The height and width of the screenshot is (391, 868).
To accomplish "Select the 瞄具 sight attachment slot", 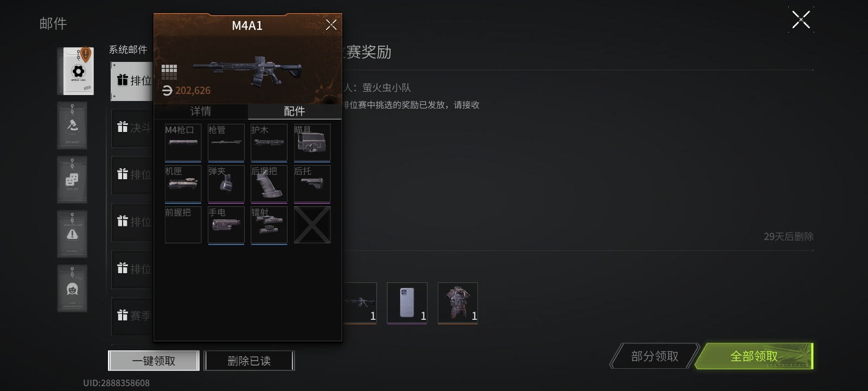I will [x=312, y=143].
